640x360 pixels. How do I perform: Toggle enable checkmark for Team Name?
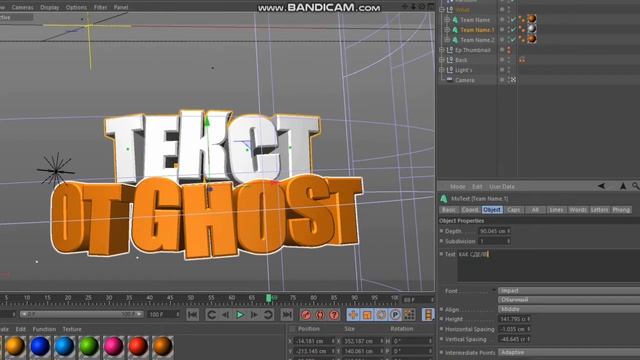513,20
